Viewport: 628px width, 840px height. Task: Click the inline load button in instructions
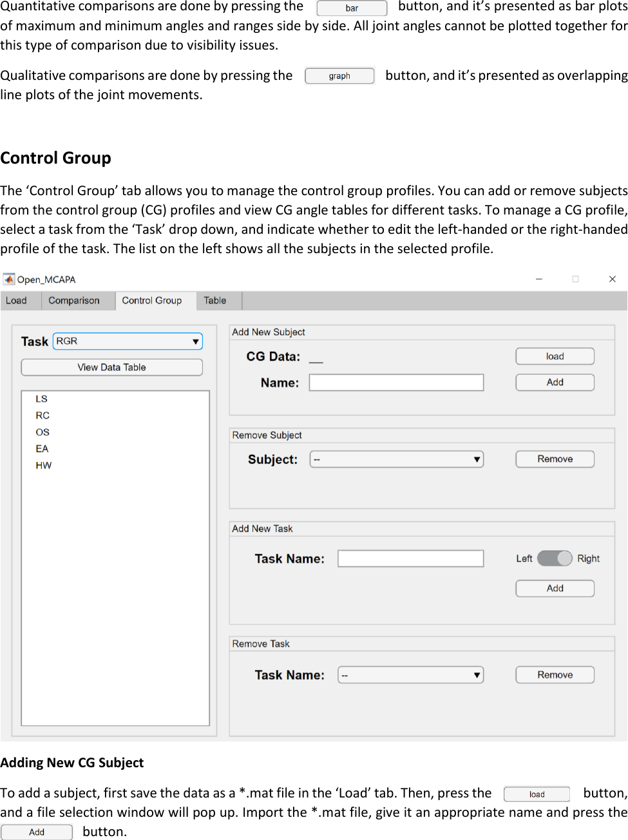coord(537,794)
